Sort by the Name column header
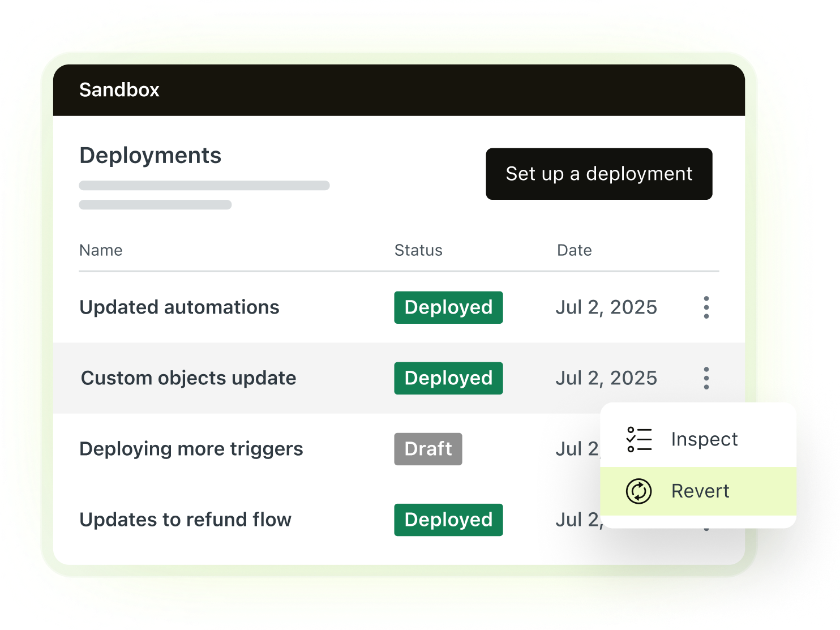 click(101, 250)
